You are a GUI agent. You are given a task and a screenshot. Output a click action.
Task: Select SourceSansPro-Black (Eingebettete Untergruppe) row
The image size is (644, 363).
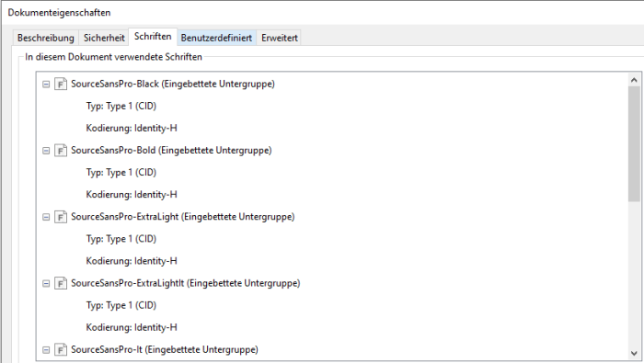(x=173, y=84)
